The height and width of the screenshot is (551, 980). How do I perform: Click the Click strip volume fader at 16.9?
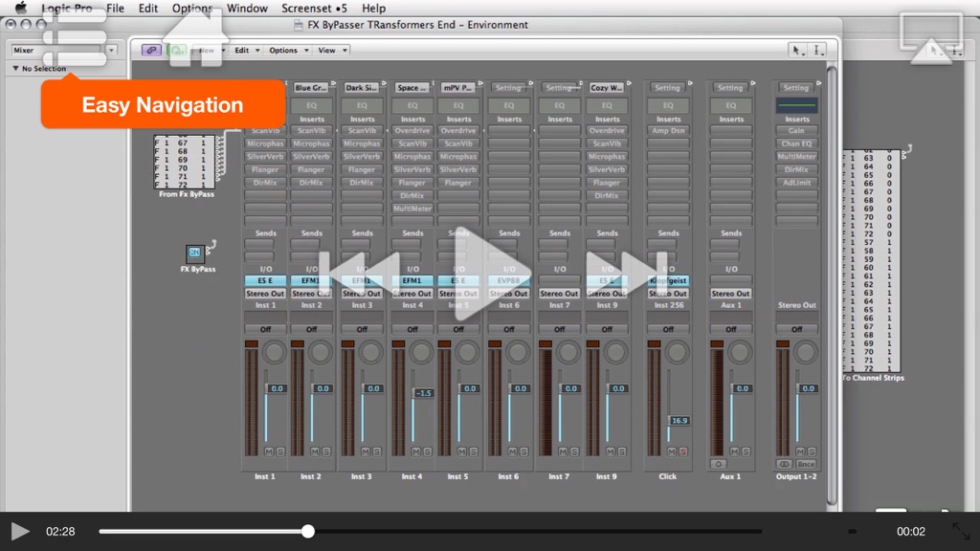point(679,421)
